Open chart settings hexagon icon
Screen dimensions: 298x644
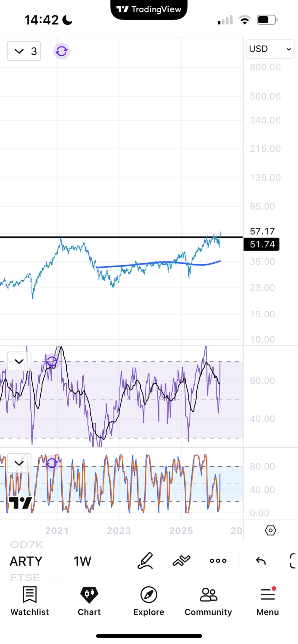[x=271, y=530]
